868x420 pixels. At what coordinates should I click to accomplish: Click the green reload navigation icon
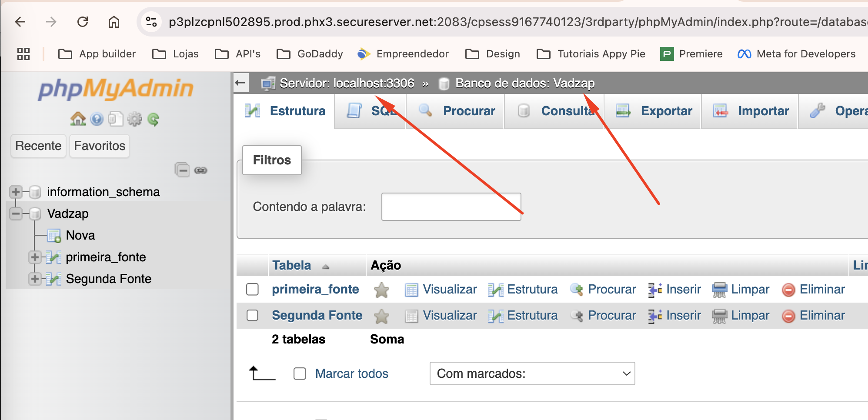coord(154,119)
